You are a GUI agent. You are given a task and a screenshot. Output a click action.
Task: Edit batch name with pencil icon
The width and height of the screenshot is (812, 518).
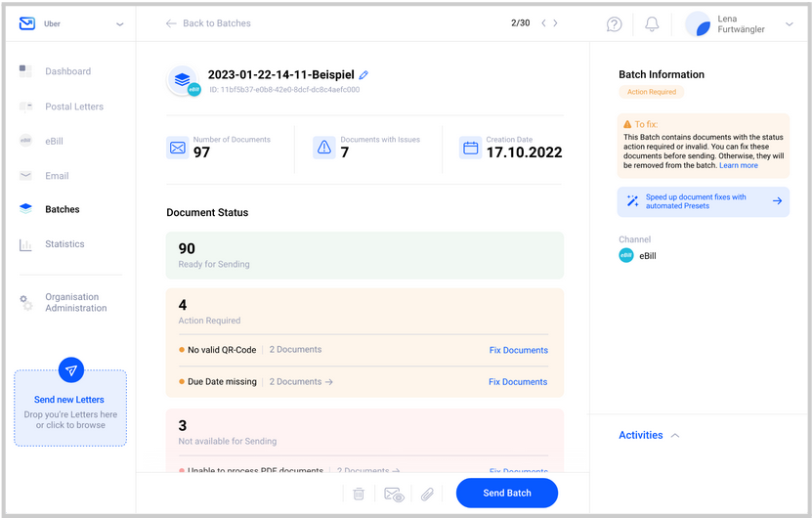pyautogui.click(x=363, y=75)
